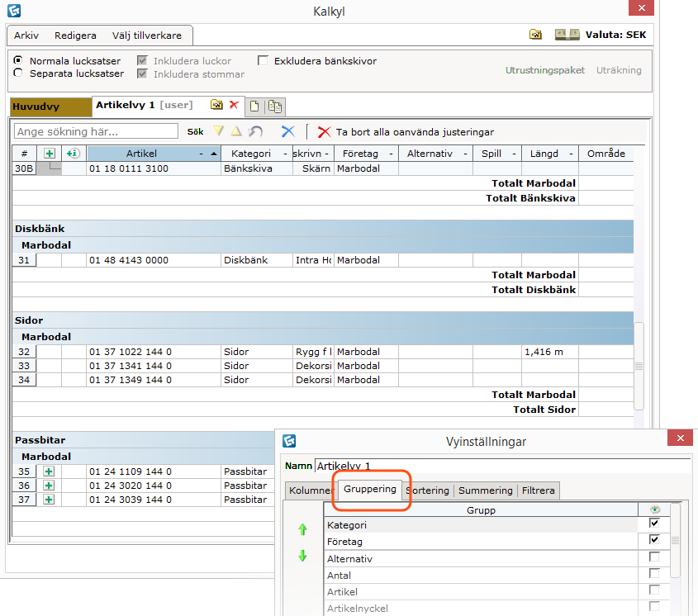Jump to previous search hit with yellow up triangle
This screenshot has height=616, width=698.
(x=236, y=131)
